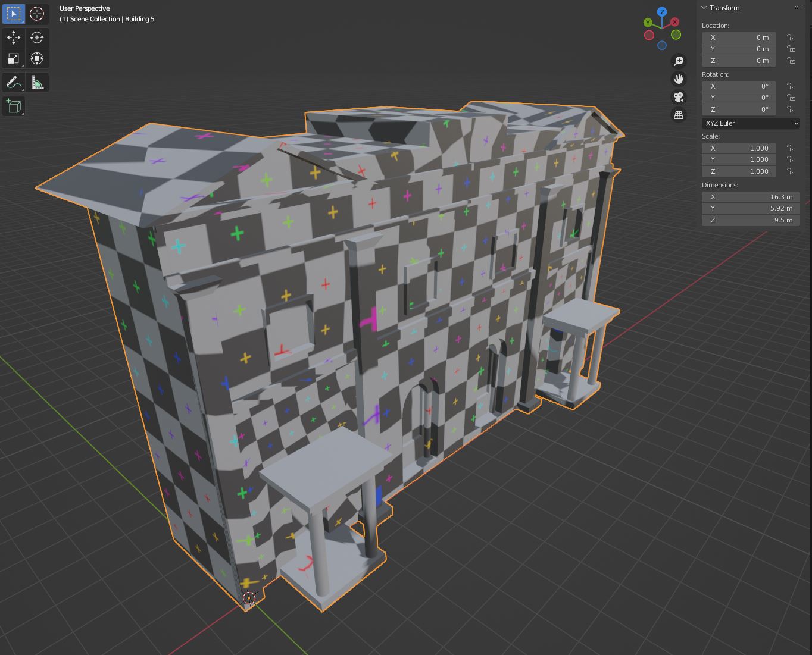Toggle the Rotation Y lock
The width and height of the screenshot is (812, 655).
pyautogui.click(x=791, y=98)
